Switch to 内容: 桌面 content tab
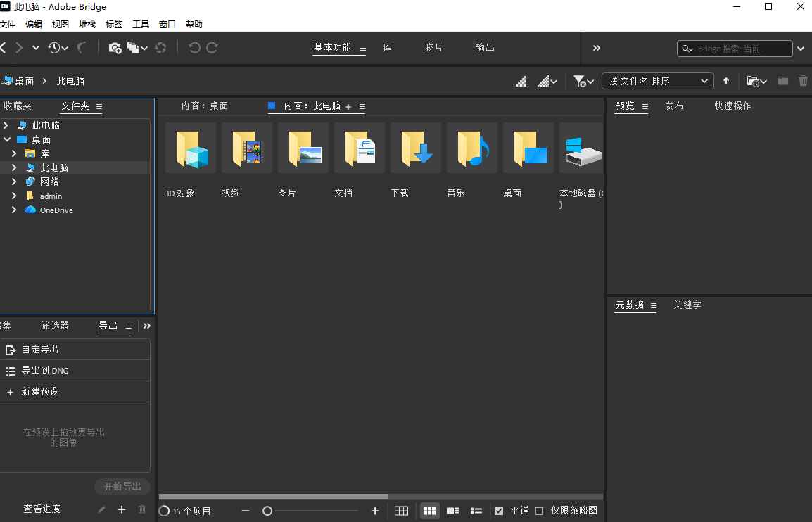 (205, 106)
